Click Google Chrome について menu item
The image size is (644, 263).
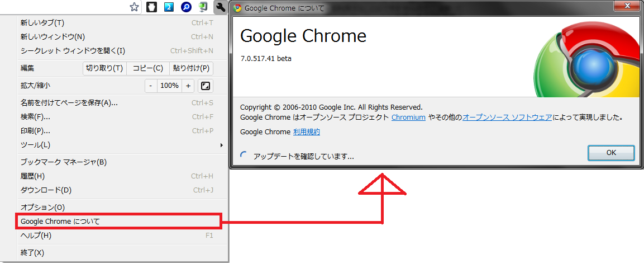tap(119, 222)
